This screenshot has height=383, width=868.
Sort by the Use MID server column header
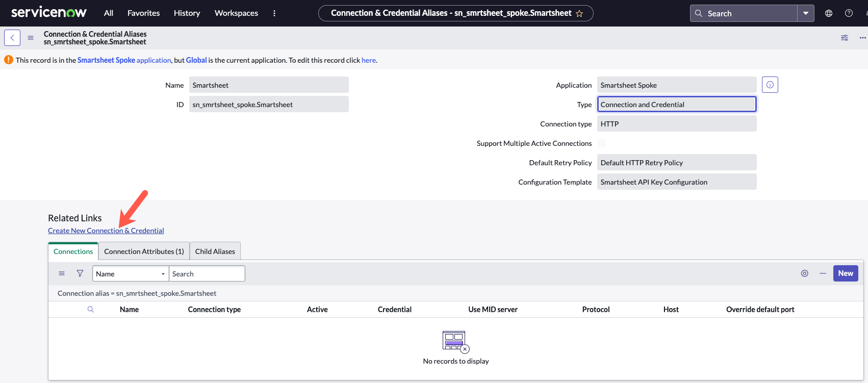point(493,310)
